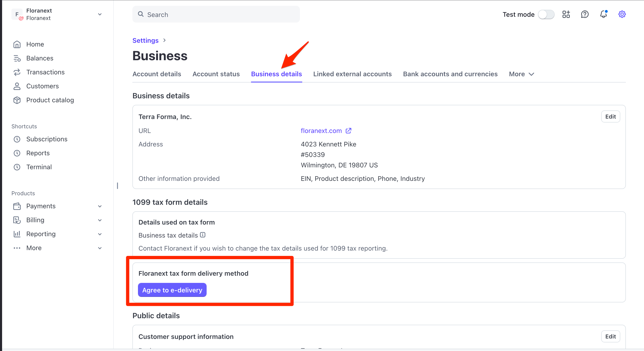Expand the Payments section
The image size is (644, 351).
[100, 206]
